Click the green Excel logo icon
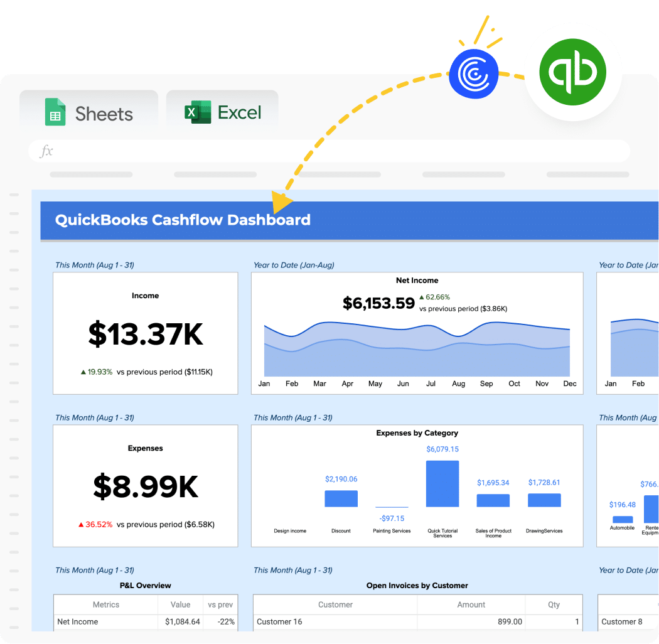The image size is (659, 644). 197,112
